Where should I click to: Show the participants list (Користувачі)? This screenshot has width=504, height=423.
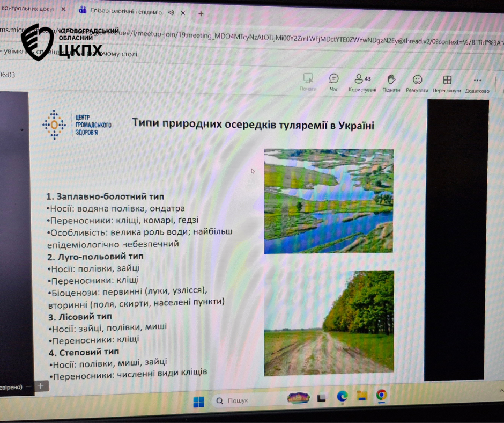tap(362, 82)
